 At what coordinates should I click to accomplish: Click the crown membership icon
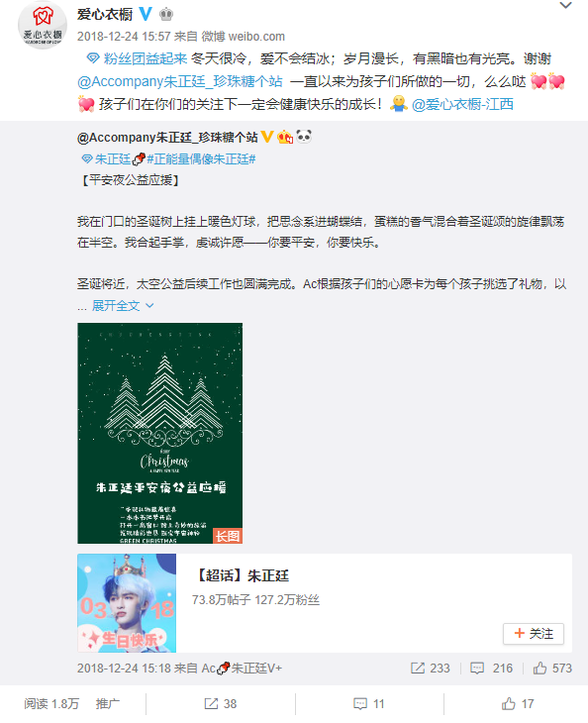(166, 14)
